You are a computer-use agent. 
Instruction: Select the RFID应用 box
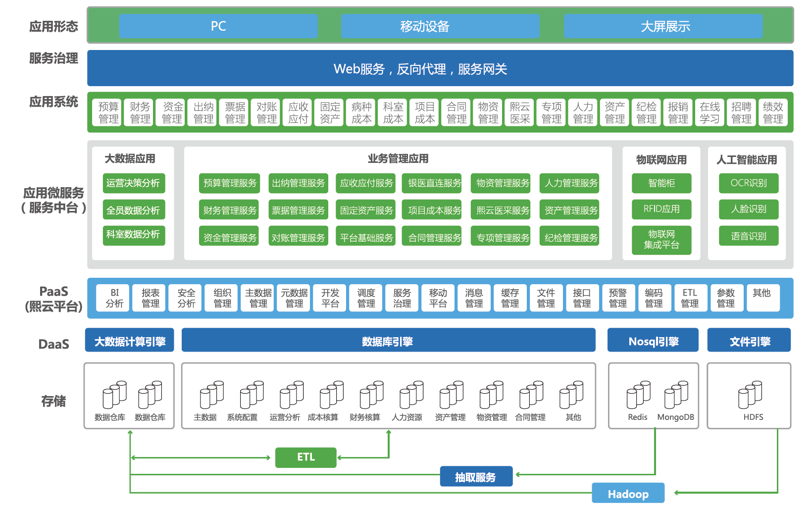pyautogui.click(x=661, y=209)
